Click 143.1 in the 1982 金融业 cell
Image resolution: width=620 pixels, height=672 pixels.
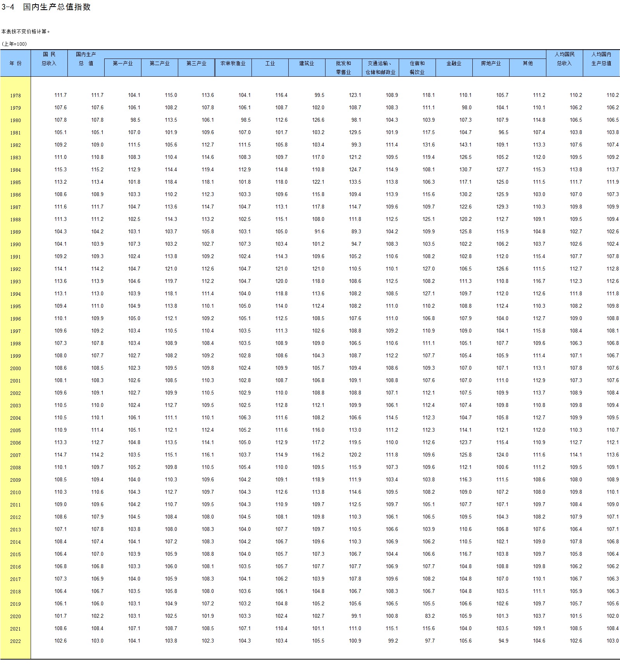[465, 145]
